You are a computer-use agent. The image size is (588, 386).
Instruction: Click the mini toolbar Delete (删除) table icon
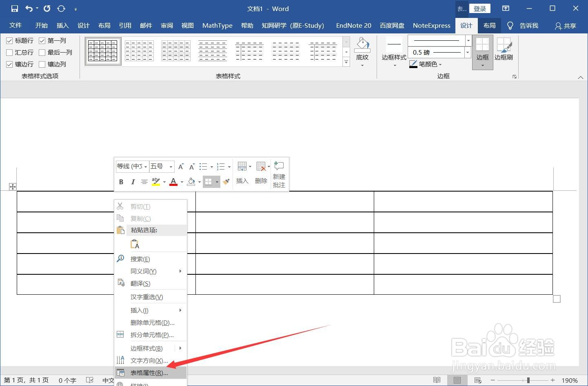pos(261,166)
